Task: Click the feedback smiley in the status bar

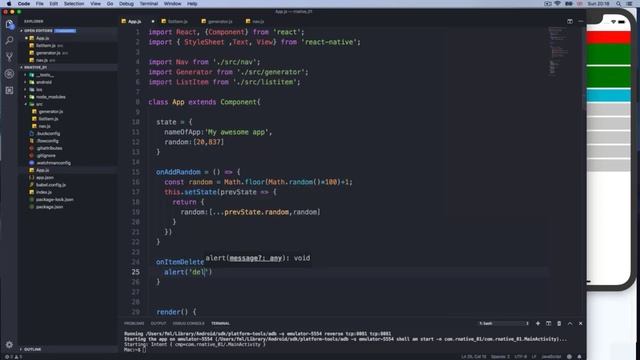Action: [569, 357]
